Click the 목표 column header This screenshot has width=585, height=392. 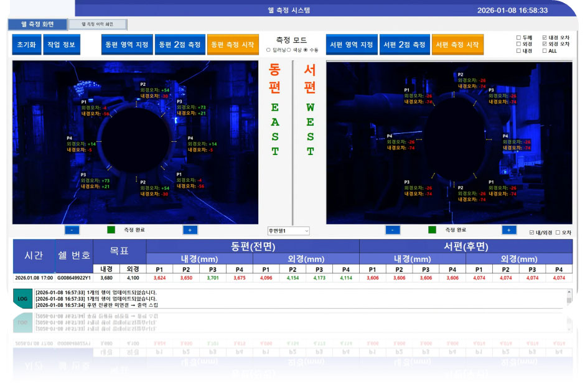click(119, 251)
